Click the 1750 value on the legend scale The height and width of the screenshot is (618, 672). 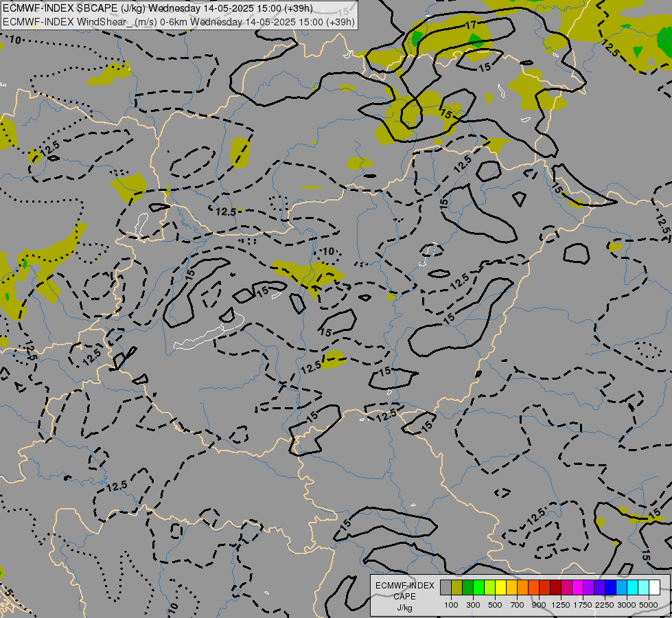(x=583, y=605)
